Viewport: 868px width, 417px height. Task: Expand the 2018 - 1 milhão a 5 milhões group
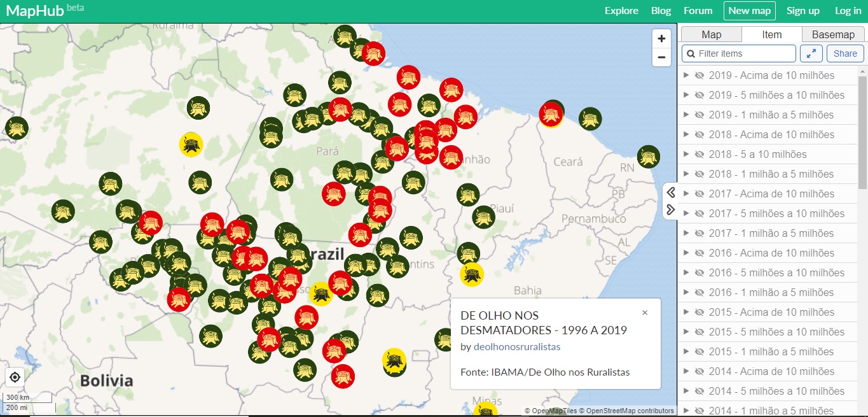[x=686, y=174]
